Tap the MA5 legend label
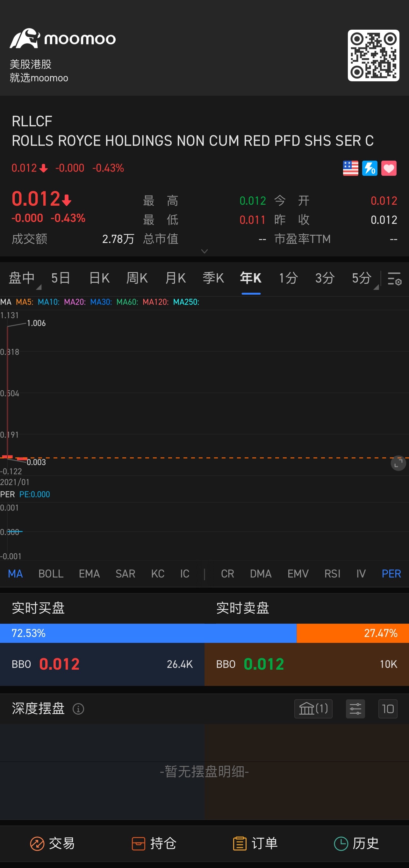The image size is (409, 868). click(25, 302)
